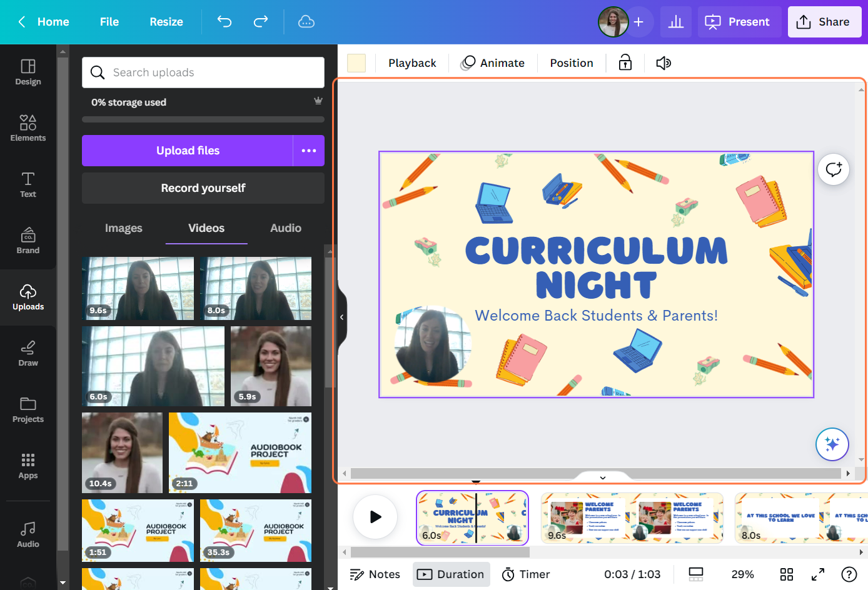Click the volume speaker icon
The height and width of the screenshot is (590, 868).
tap(664, 62)
